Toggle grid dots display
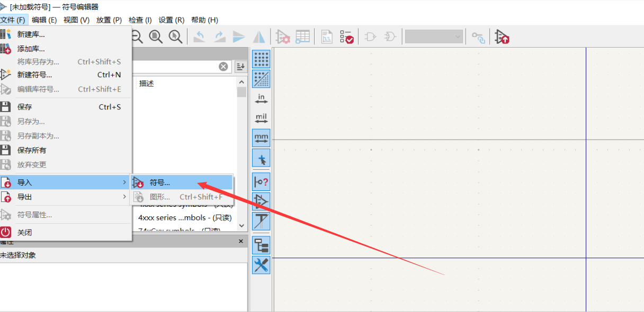Image resolution: width=644 pixels, height=312 pixels. tap(261, 60)
